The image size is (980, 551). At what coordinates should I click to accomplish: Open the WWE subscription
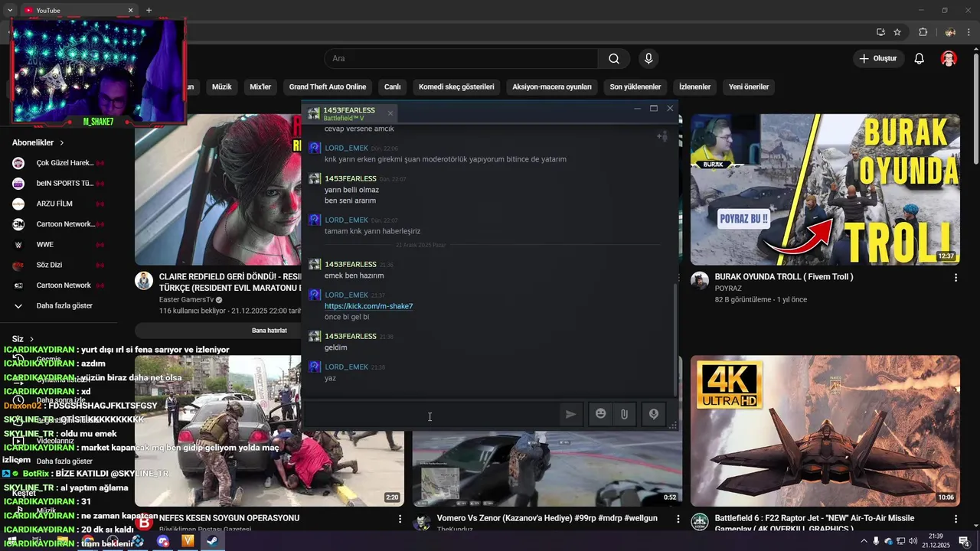tap(58, 245)
